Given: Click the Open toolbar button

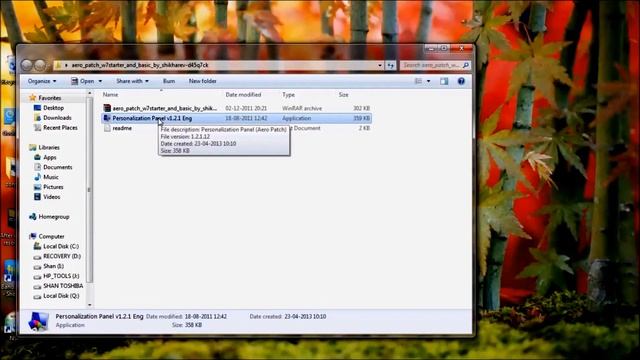Looking at the screenshot, I should [83, 81].
